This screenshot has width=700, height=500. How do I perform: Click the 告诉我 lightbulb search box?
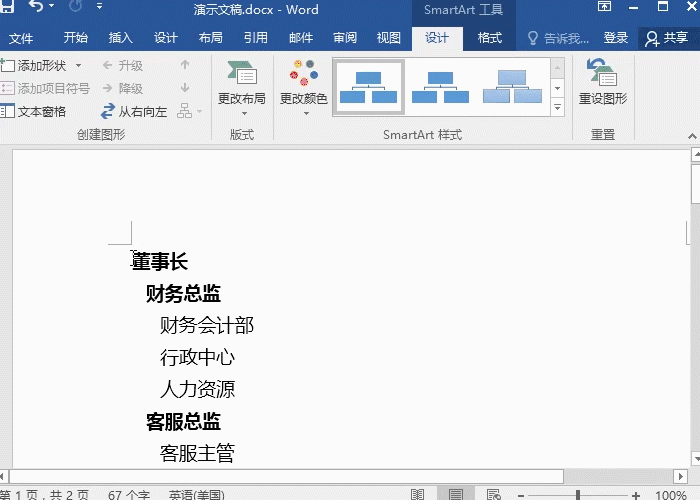point(558,38)
